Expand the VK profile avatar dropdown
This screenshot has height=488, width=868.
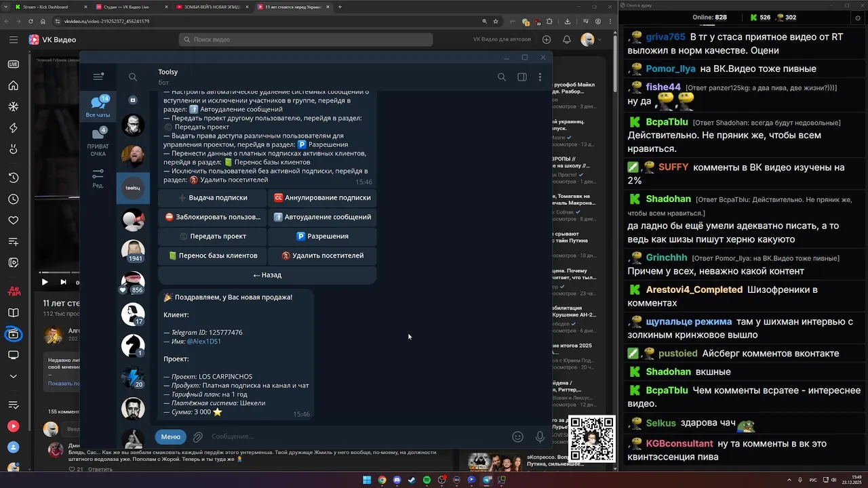coord(591,40)
